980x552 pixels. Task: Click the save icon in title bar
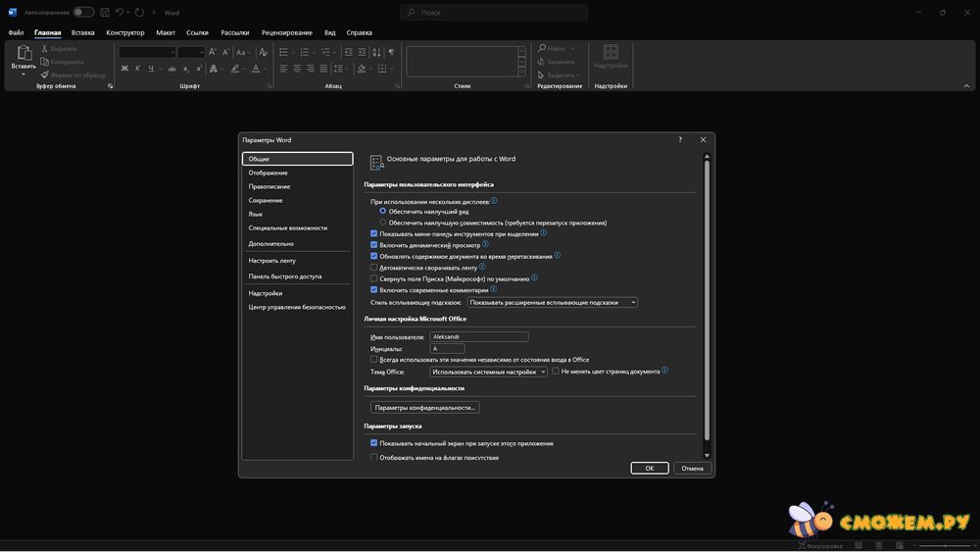click(x=104, y=13)
